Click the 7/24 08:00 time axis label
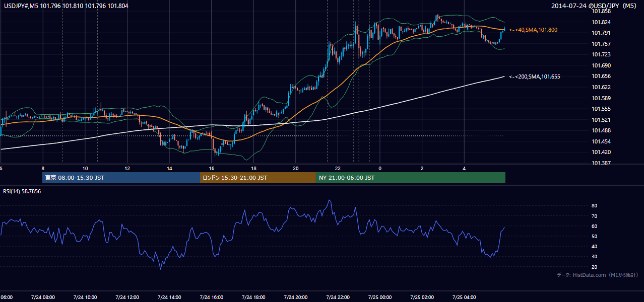644x302 pixels. 42,297
